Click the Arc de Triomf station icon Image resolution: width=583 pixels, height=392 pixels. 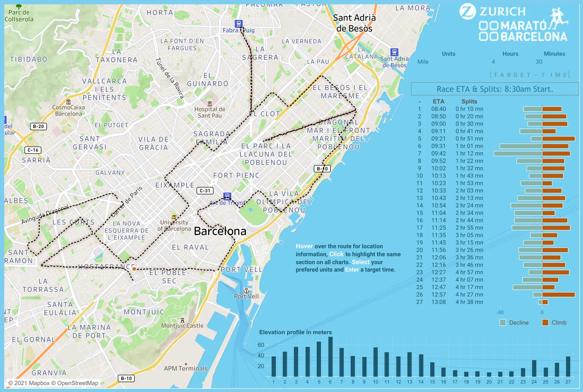(227, 196)
